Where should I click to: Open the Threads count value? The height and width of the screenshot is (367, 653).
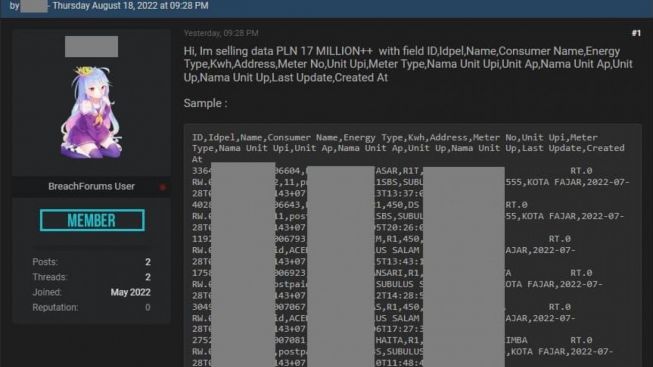point(147,277)
